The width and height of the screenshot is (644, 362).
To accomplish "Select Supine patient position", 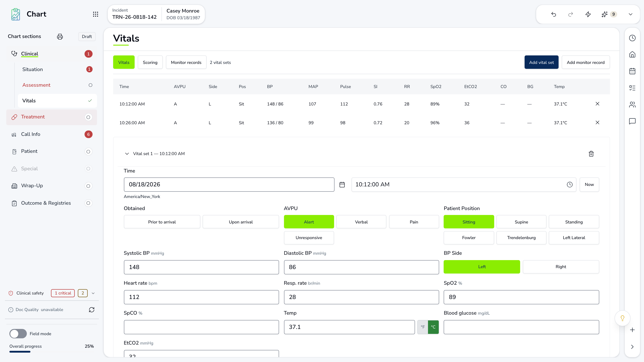I will pos(521,222).
